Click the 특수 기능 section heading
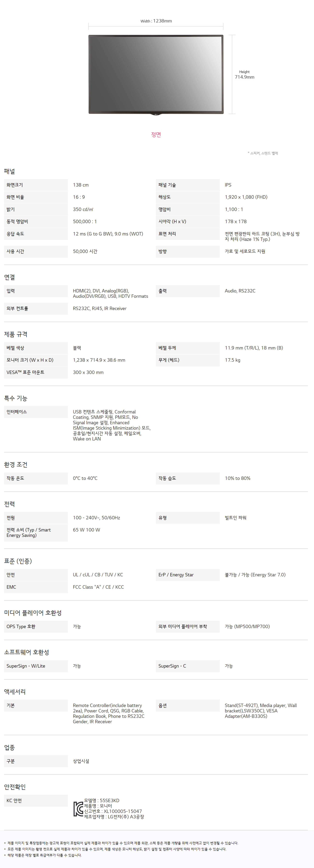The height and width of the screenshot is (868, 314). [x=16, y=398]
